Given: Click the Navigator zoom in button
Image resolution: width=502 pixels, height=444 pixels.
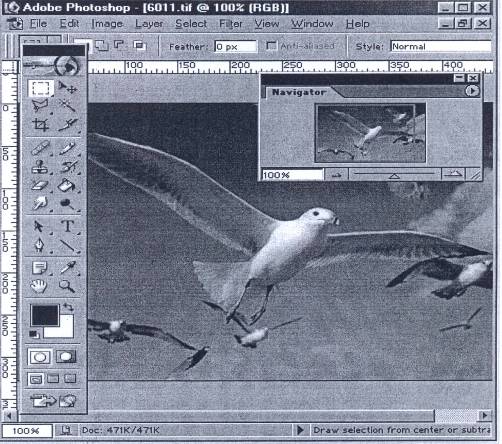Looking at the screenshot, I should point(453,174).
